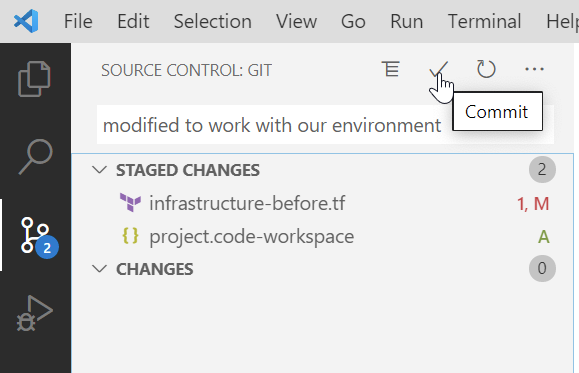The image size is (579, 373).
Task: Open the View menu
Action: click(296, 21)
